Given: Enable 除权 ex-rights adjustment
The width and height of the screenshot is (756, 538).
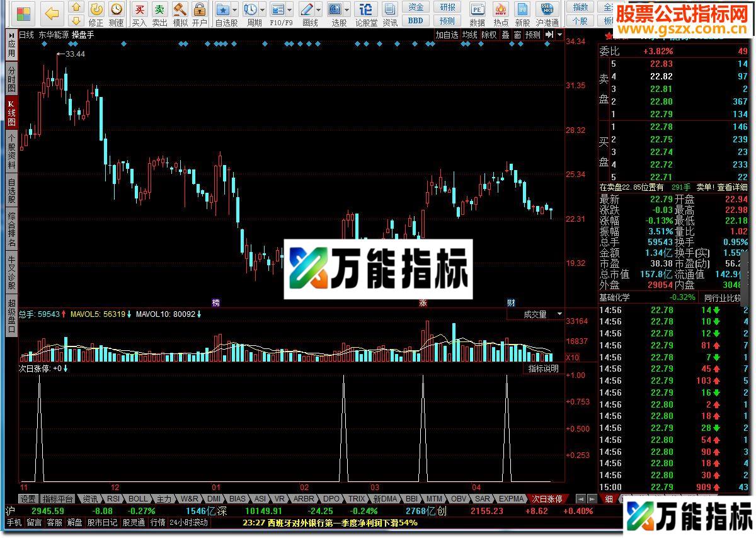Looking at the screenshot, I should (488, 35).
